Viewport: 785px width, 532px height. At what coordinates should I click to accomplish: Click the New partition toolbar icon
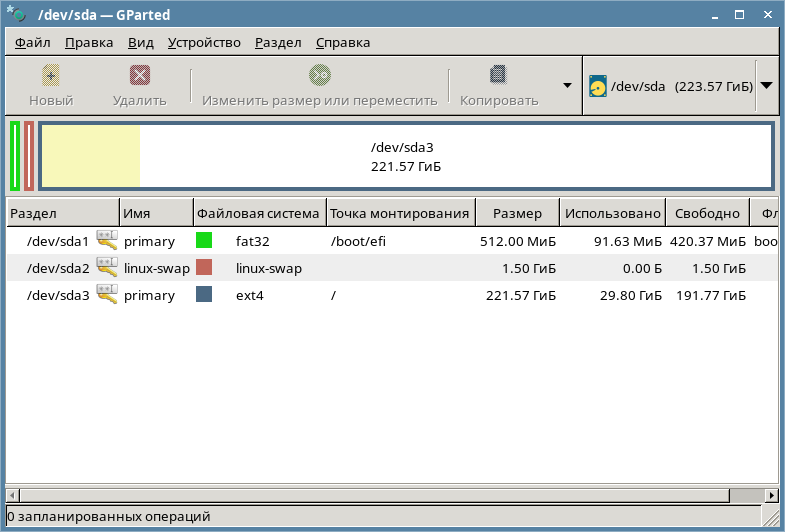click(x=51, y=76)
